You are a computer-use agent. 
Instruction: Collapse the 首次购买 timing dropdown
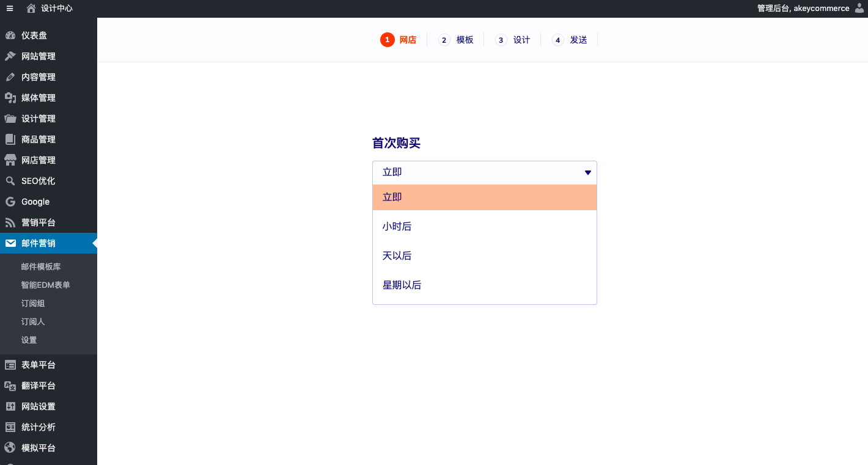click(x=484, y=172)
